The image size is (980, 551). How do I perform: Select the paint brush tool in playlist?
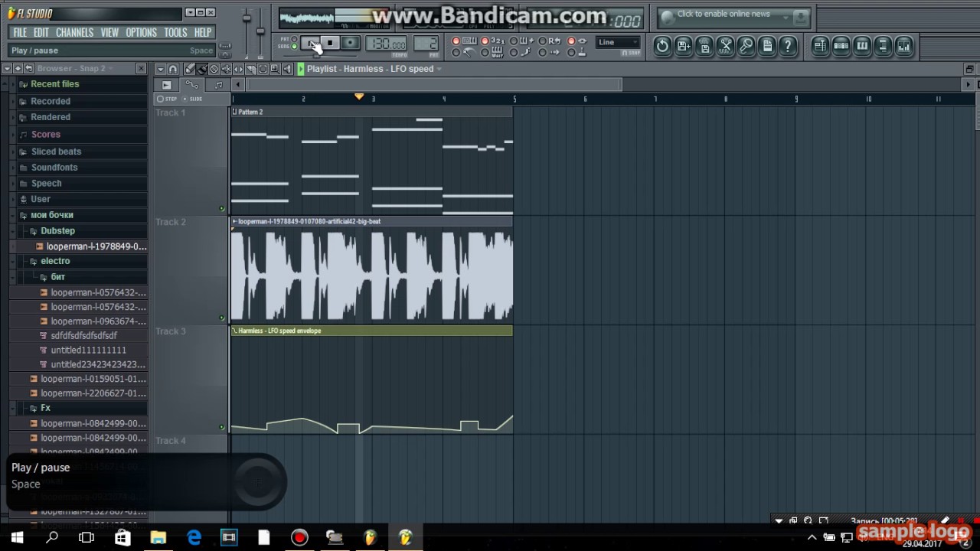201,69
